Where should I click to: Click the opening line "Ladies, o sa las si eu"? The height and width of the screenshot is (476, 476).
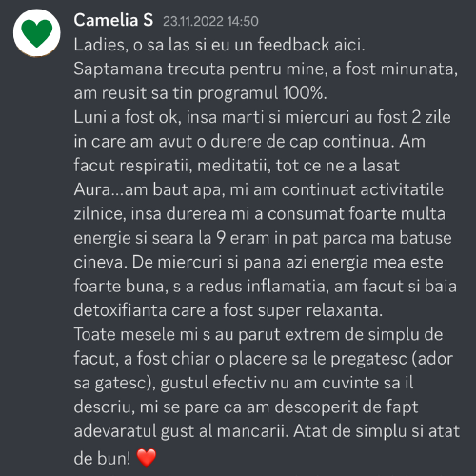coord(151,45)
